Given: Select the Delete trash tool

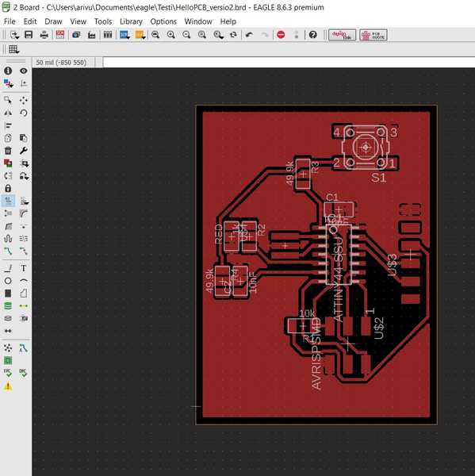Looking at the screenshot, I should (x=8, y=151).
